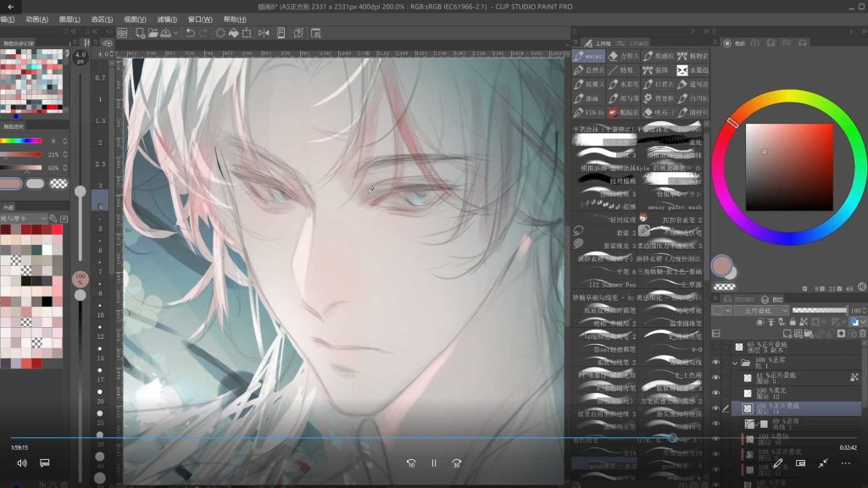The height and width of the screenshot is (488, 868).
Task: Select the '图层 14' layer row
Action: pos(796,408)
